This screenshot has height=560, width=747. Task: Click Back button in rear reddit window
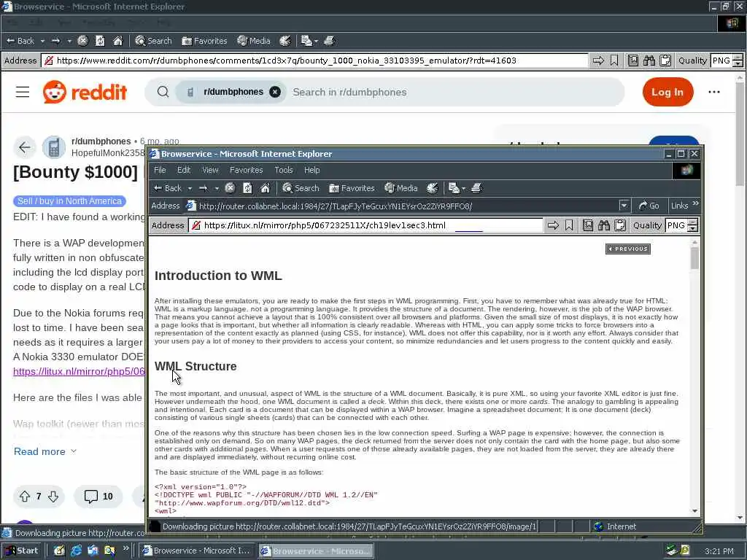(x=21, y=41)
